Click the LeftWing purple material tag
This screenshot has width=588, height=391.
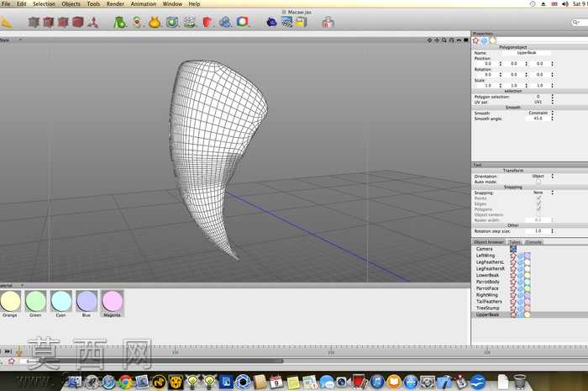[528, 256]
